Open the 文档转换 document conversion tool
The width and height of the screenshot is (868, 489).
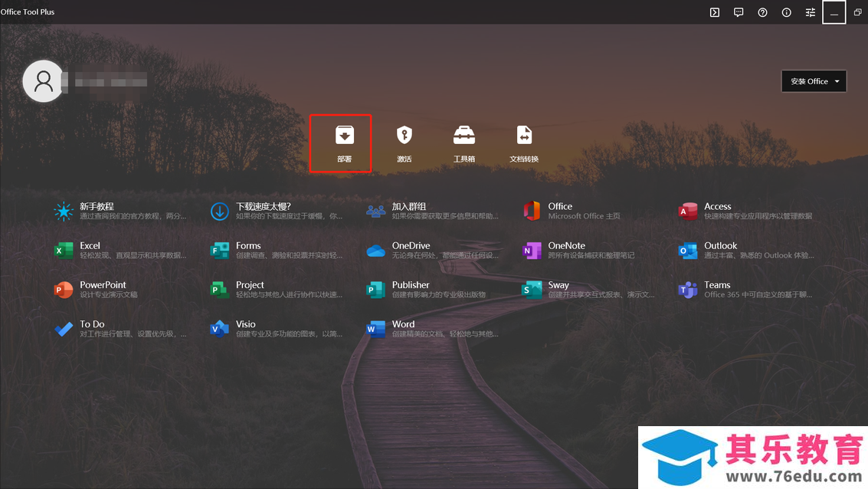tap(524, 143)
